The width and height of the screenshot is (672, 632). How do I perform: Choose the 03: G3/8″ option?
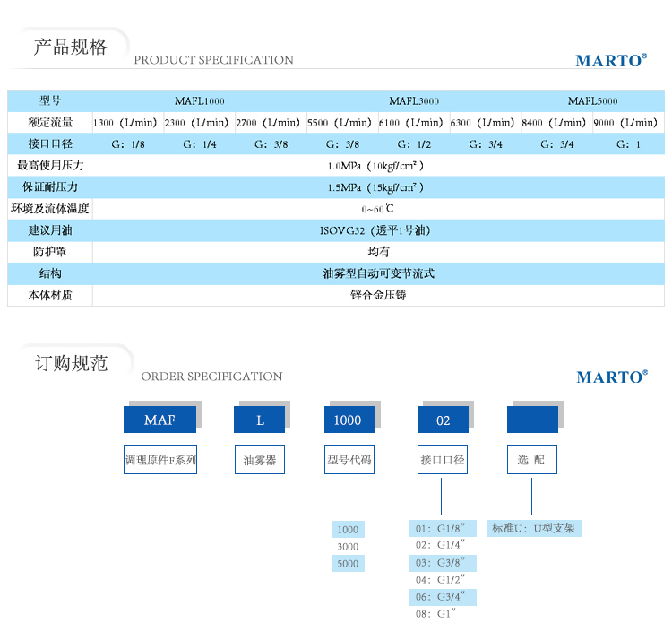pyautogui.click(x=443, y=563)
